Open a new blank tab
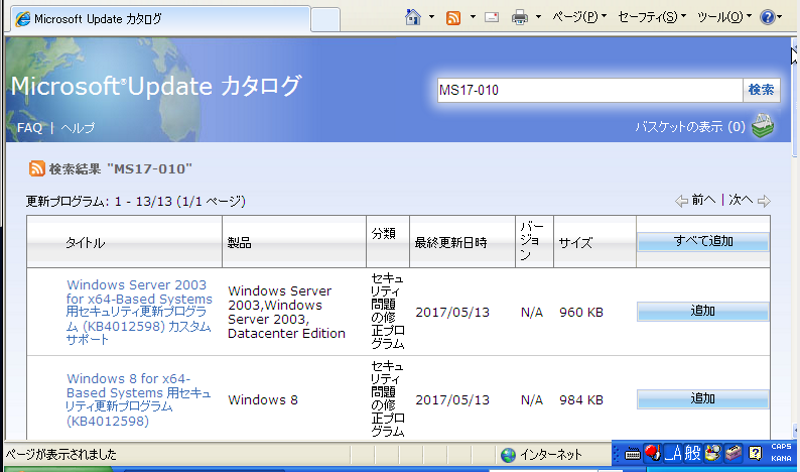This screenshot has height=472, width=800. [x=326, y=20]
